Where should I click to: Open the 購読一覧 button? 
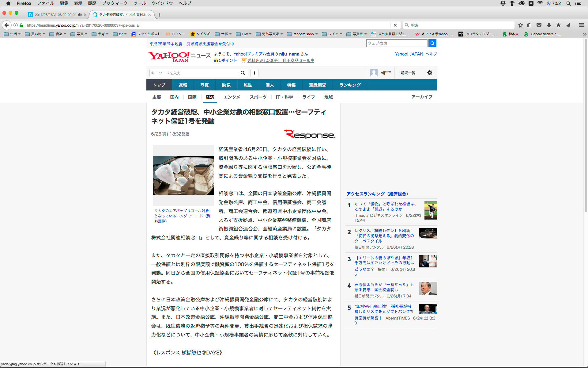(408, 73)
